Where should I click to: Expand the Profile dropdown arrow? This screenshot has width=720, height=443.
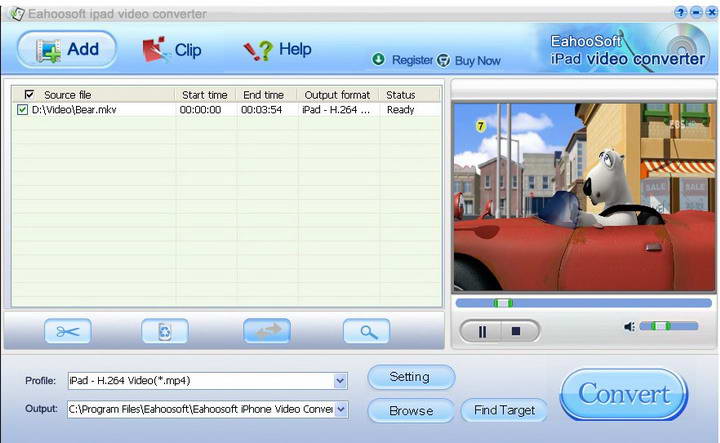(340, 381)
